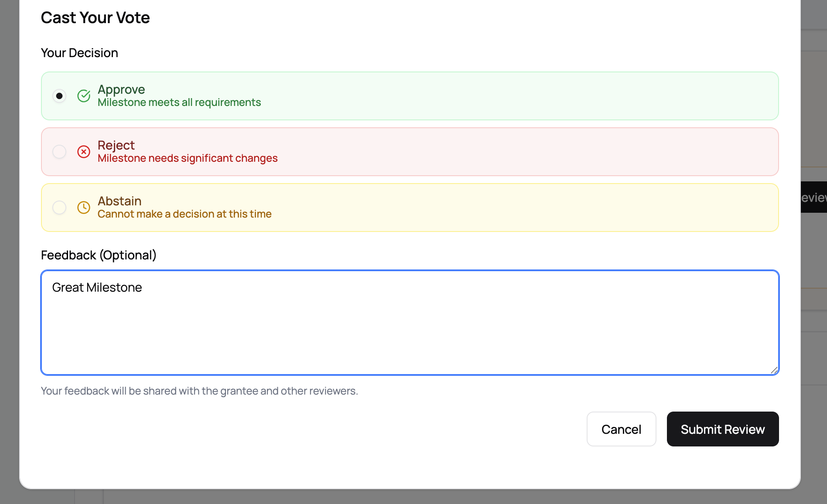Click "Milestone needs significant changes" description
Viewport: 827px width, 504px height.
click(188, 158)
